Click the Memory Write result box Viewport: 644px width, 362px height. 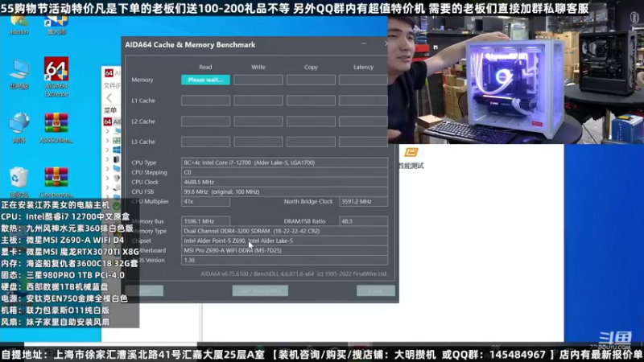point(258,80)
